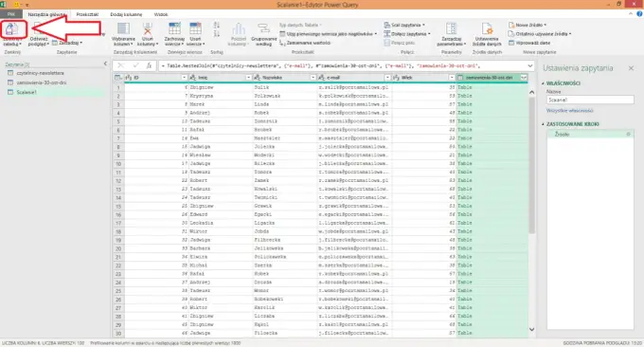
Task: Switch to Dodaj kolumnę tab
Action: (126, 14)
